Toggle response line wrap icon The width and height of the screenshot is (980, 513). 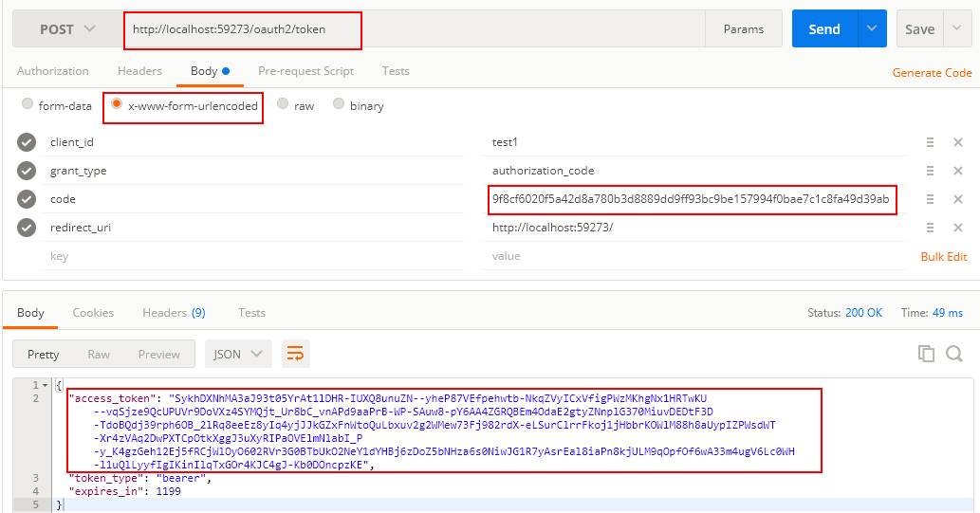pos(295,355)
